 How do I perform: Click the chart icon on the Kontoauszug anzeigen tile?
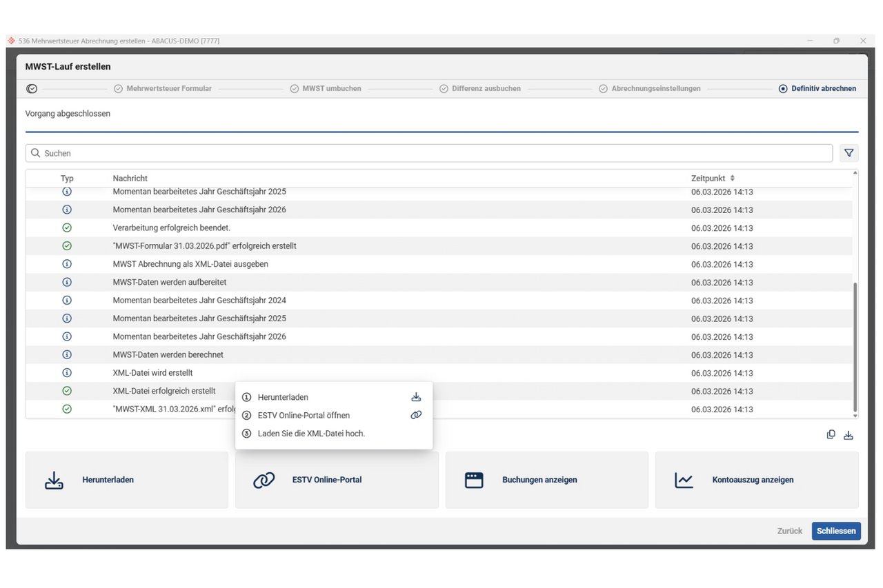click(684, 480)
